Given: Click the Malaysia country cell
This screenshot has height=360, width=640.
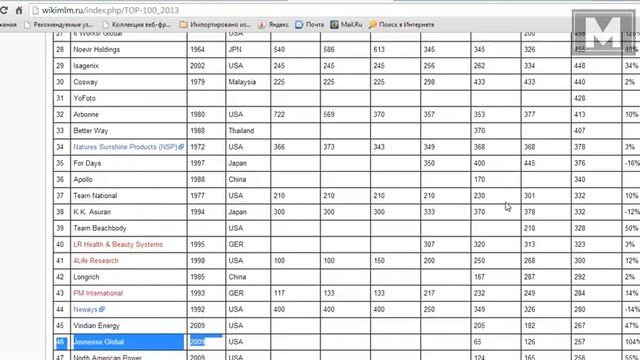Looking at the screenshot, I should point(248,82).
